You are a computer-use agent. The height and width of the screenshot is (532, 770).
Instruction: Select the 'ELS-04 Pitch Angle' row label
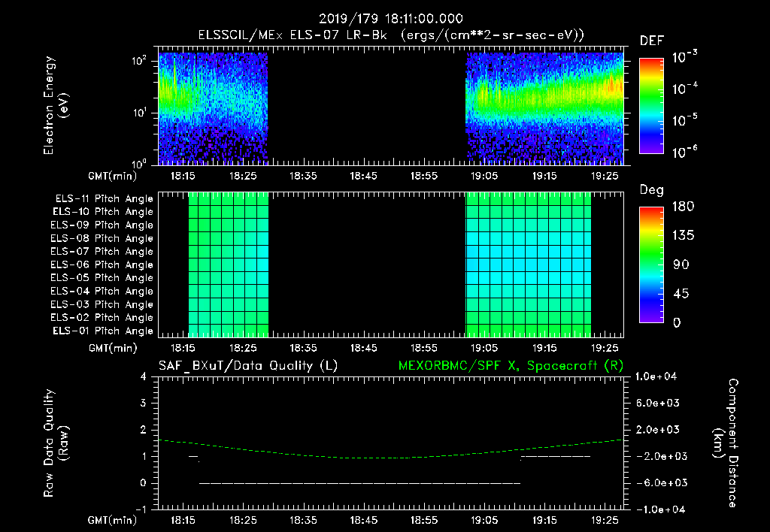pos(102,291)
